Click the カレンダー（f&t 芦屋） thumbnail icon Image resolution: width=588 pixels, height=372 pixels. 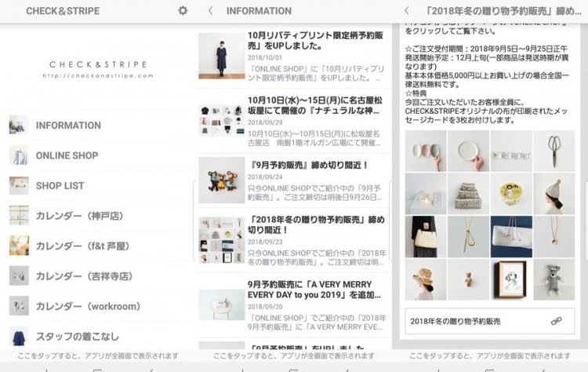pos(19,246)
